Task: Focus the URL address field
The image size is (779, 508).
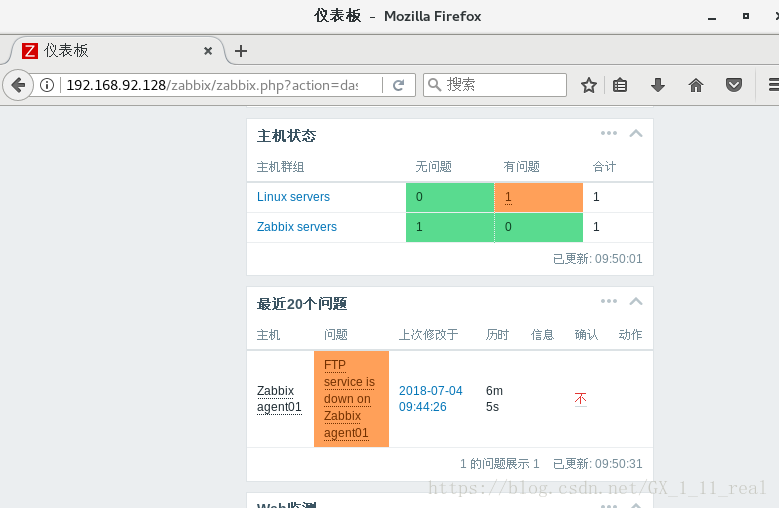Action: pyautogui.click(x=213, y=85)
